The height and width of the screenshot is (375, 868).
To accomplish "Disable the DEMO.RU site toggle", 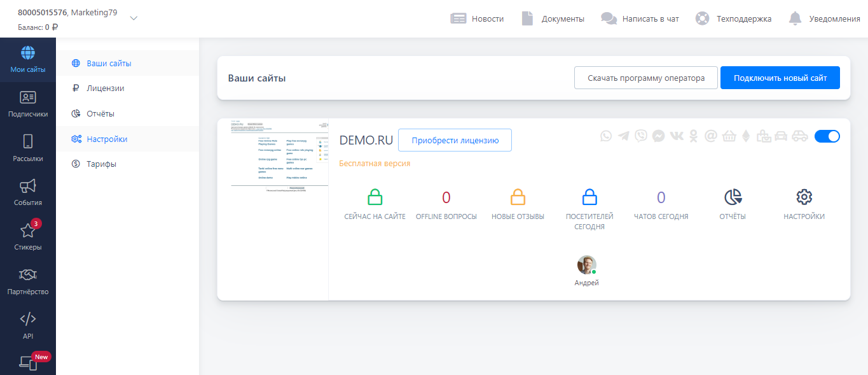I will [827, 136].
